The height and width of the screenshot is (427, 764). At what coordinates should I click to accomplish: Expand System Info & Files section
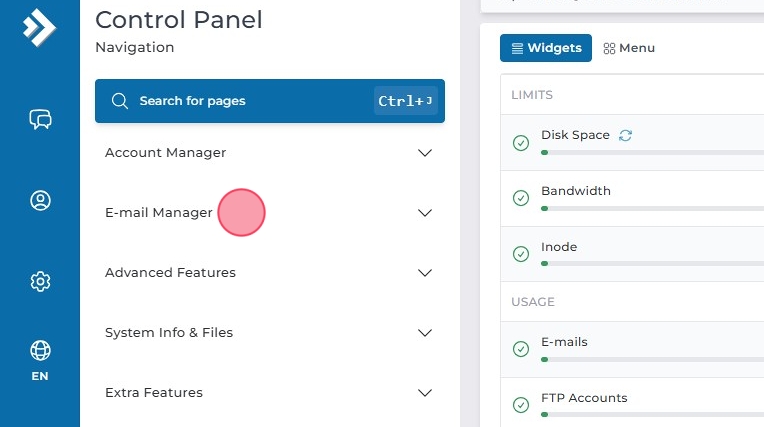click(425, 333)
